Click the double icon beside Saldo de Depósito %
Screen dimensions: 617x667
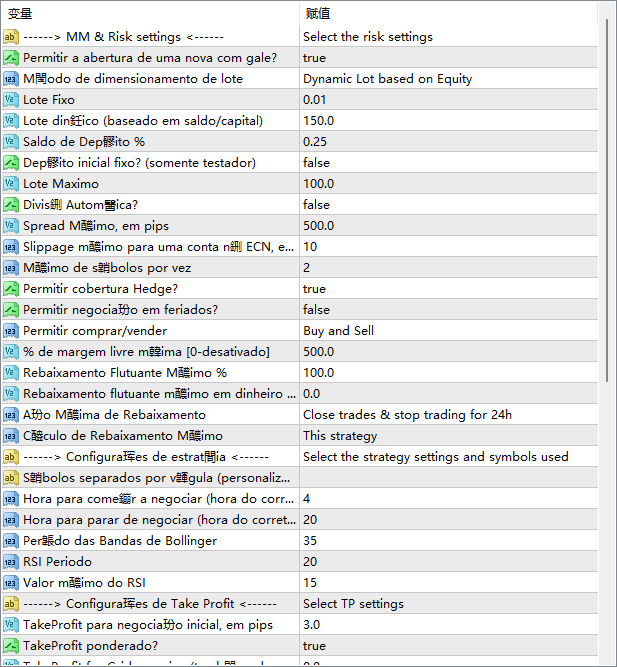pos(11,142)
